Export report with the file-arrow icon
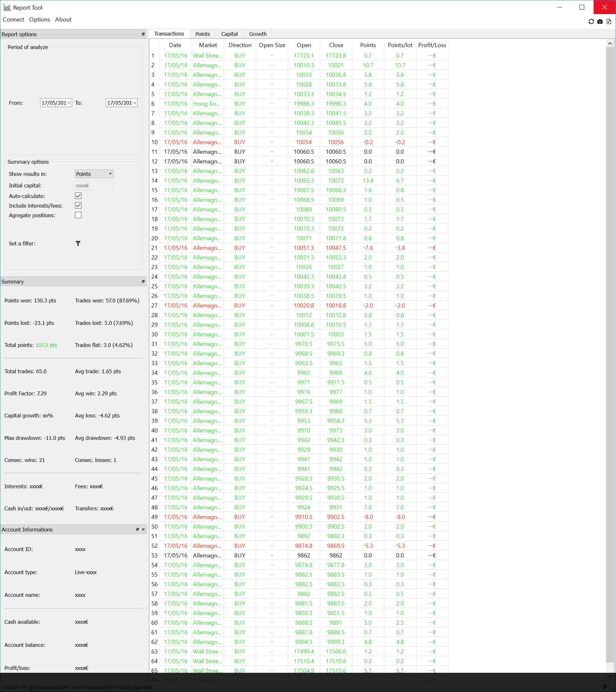The image size is (616, 692). click(x=609, y=22)
